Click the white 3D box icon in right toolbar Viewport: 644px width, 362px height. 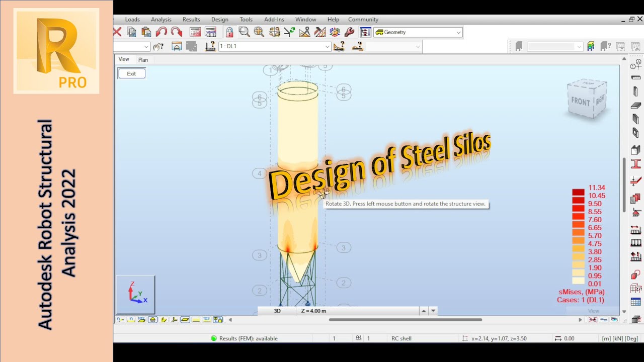point(636,150)
